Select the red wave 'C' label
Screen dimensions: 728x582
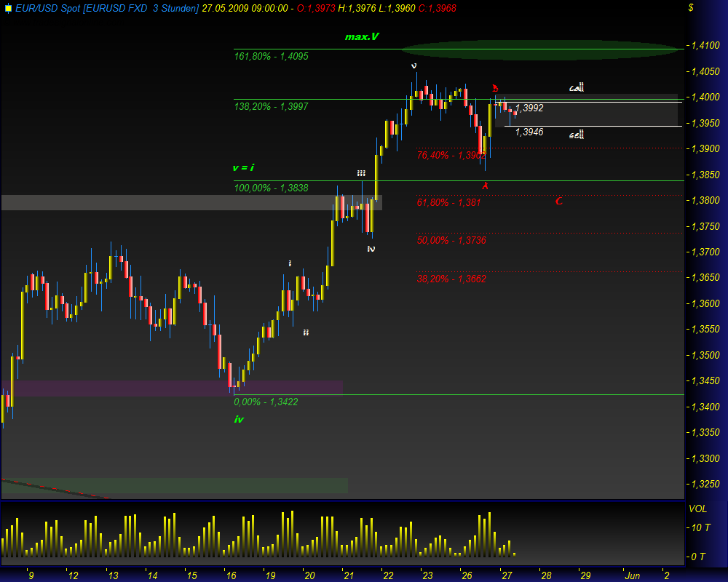pos(559,201)
